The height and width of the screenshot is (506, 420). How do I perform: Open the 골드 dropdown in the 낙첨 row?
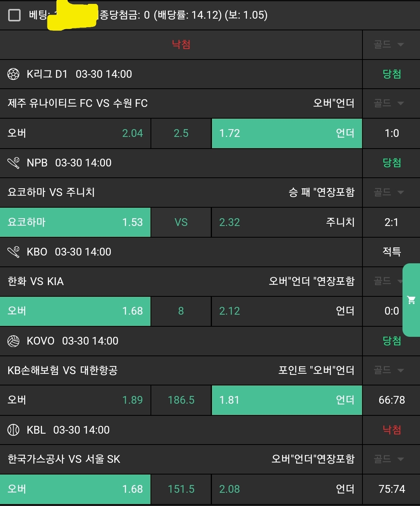click(x=389, y=44)
